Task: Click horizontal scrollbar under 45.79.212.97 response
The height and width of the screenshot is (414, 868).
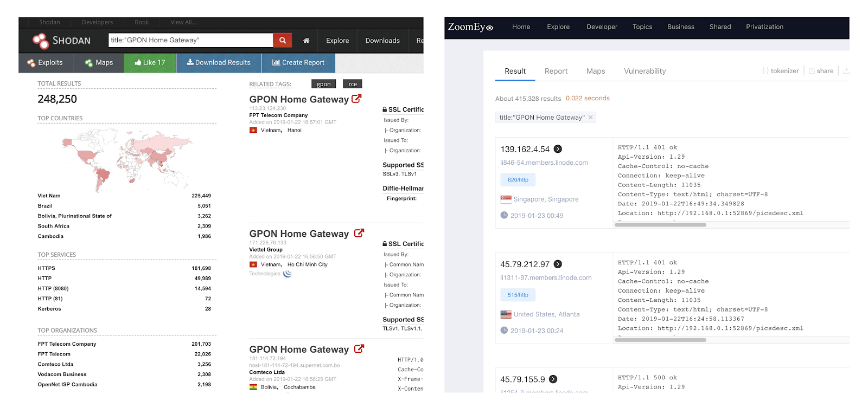Action: click(660, 340)
